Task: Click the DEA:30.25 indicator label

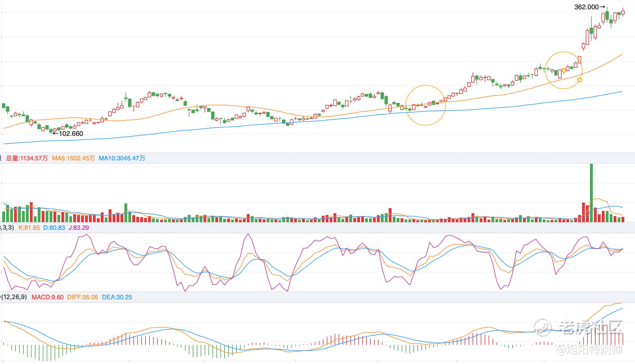Action: pos(117,297)
